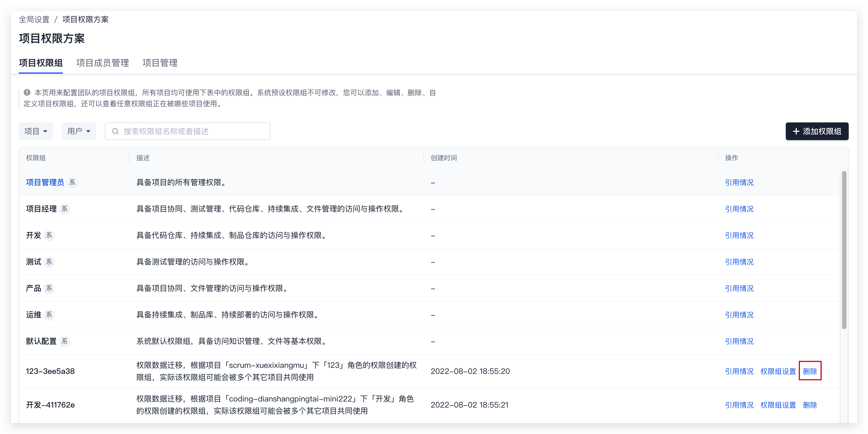Click the page heading 项目权限方案

click(x=52, y=38)
